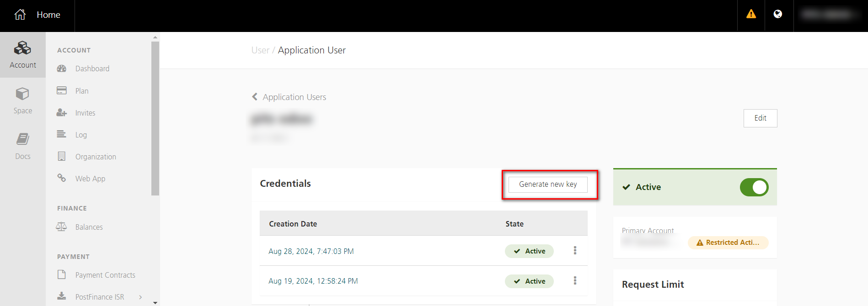Click the Restricted Acti... warning badge
Screen dimensions: 868x306
click(728, 243)
